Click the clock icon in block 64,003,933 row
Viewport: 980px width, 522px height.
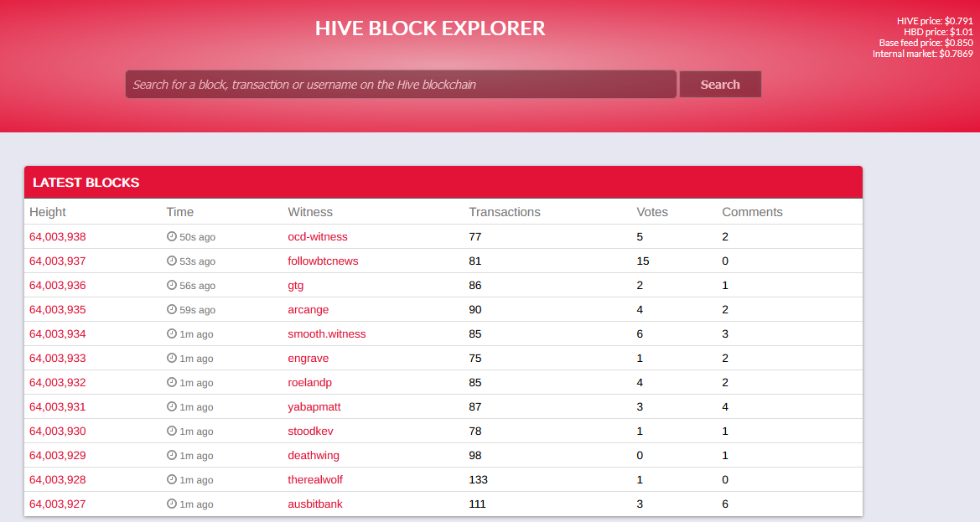tap(172, 359)
